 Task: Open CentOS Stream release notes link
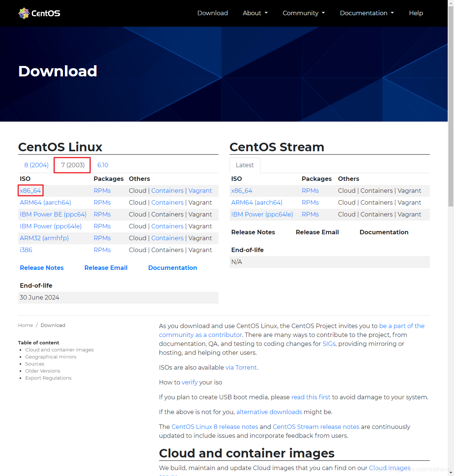[x=316, y=427]
